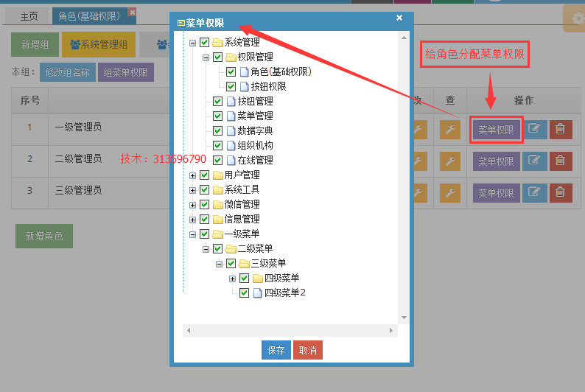Collapse the 权限管理 tree node

(x=206, y=57)
